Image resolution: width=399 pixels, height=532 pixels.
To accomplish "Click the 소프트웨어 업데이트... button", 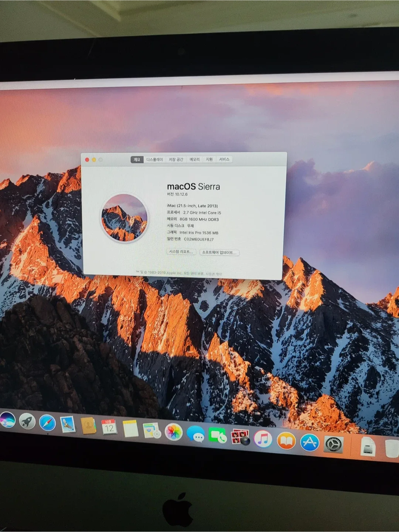I will point(219,253).
